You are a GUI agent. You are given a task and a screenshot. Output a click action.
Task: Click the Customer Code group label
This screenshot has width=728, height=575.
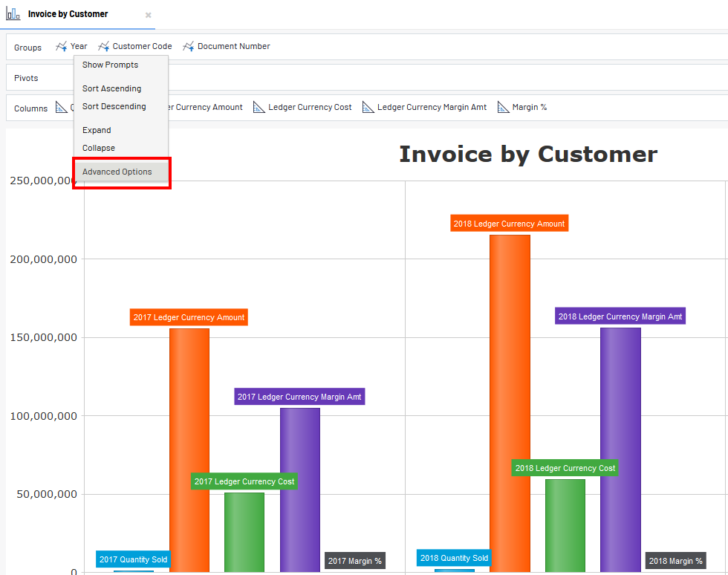click(142, 47)
